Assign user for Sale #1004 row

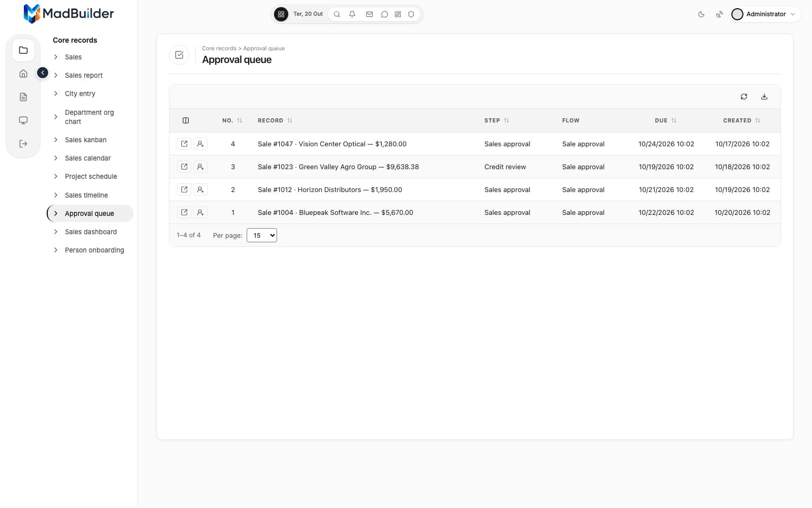[x=200, y=212]
